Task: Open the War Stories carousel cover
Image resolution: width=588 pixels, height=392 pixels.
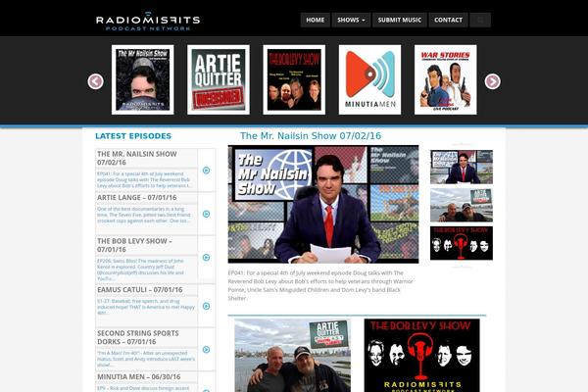Action: [446, 79]
